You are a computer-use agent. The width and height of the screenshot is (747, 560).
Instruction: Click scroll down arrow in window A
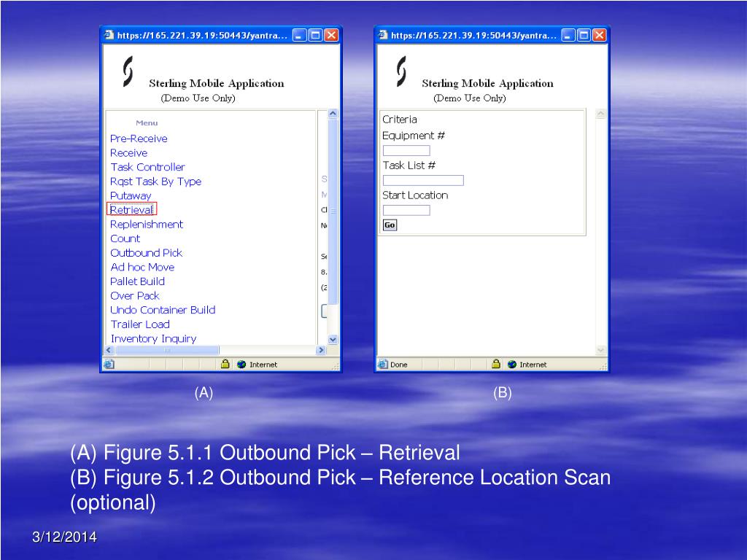pos(333,340)
